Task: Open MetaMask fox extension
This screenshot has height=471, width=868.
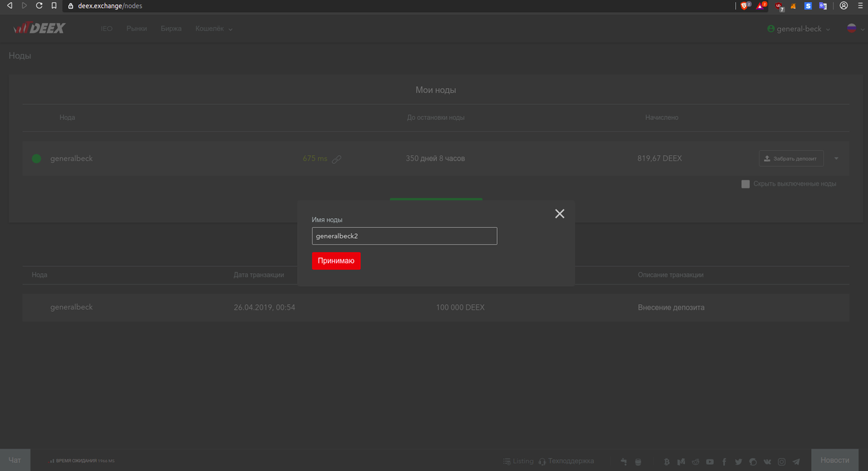Action: click(x=794, y=5)
